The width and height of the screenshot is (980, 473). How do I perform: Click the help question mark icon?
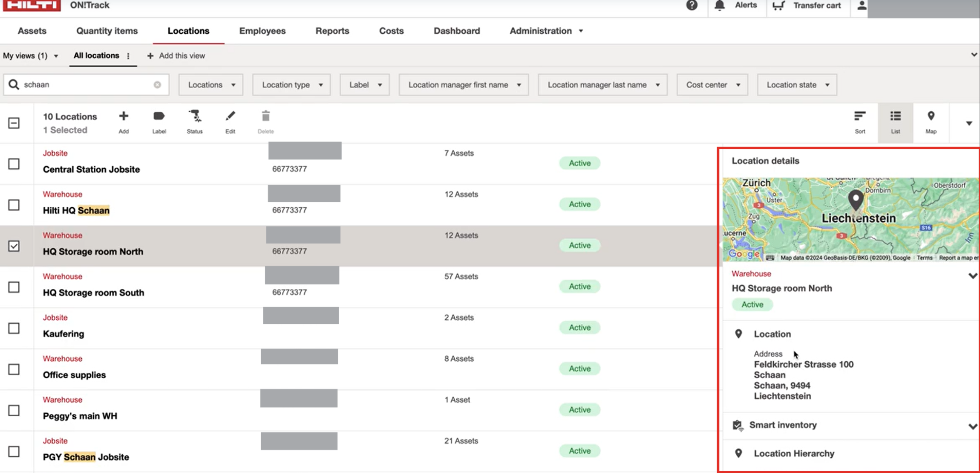click(692, 5)
